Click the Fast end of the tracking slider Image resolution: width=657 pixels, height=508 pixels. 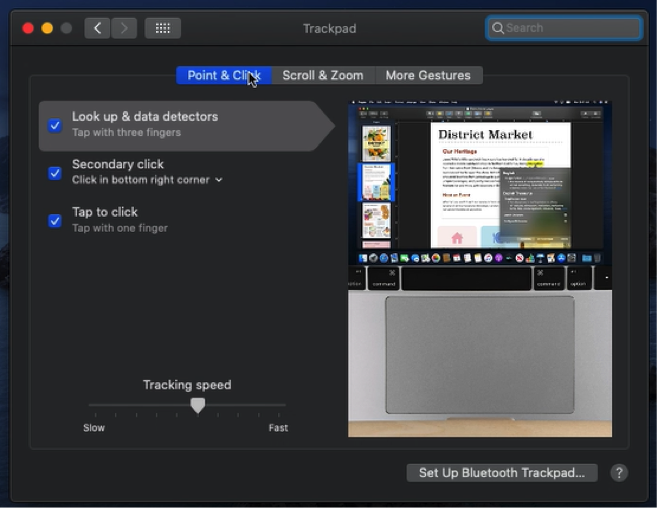[x=284, y=405]
